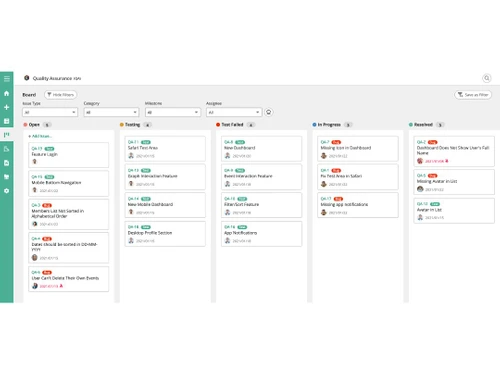Click the bug tag on User Can't Delete card

pyautogui.click(x=47, y=272)
